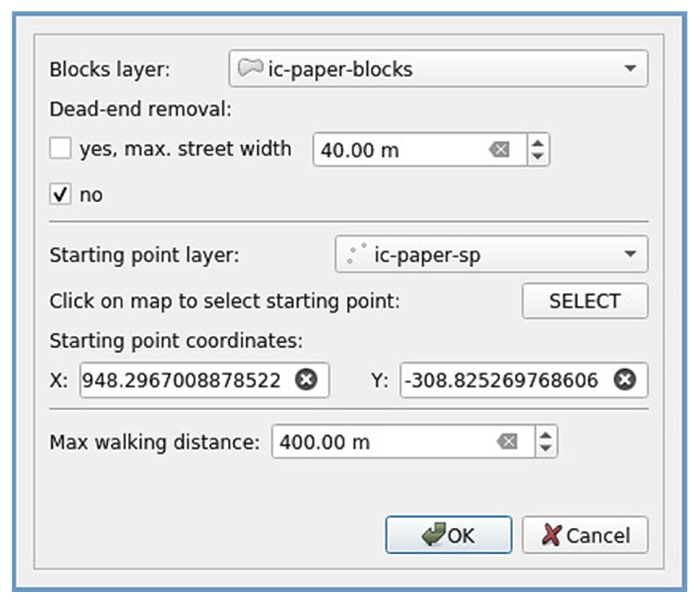This screenshot has height=601, width=700.
Task: Enable dead-end removal with max street width
Action: (60, 148)
